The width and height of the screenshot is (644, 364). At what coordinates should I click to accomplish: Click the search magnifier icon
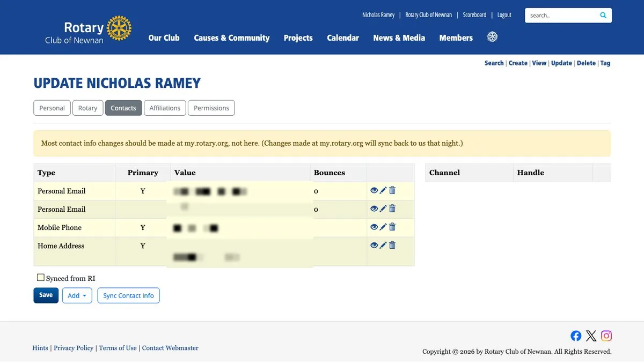coord(603,16)
